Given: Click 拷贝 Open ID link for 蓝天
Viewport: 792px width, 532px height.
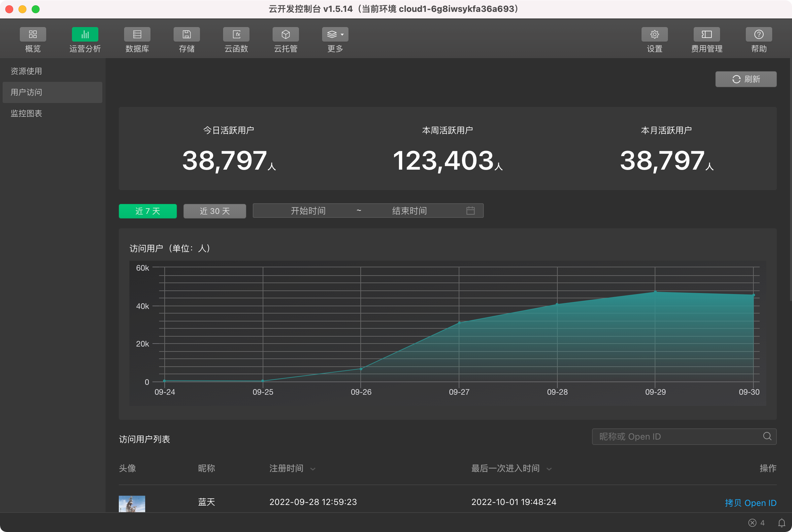Looking at the screenshot, I should pos(750,503).
